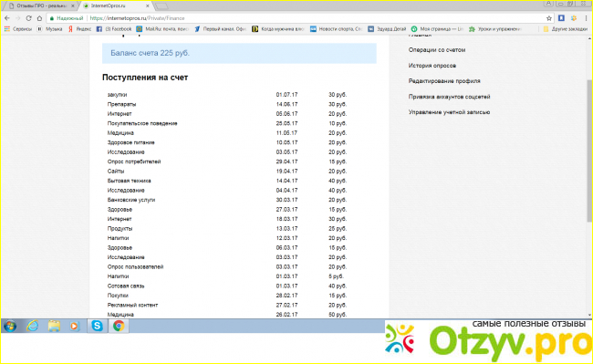This screenshot has height=364, width=593.
Task: Open История опросов sidebar link
Action: tap(432, 66)
